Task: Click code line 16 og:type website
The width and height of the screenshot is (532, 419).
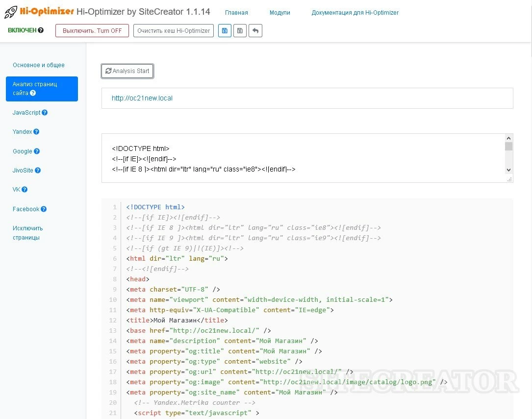Action: pos(214,361)
